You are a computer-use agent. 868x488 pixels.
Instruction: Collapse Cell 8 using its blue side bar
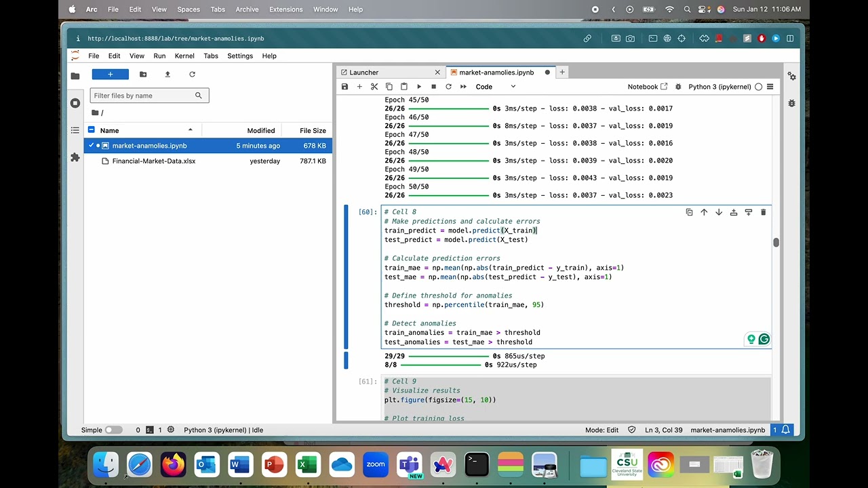[346, 277]
